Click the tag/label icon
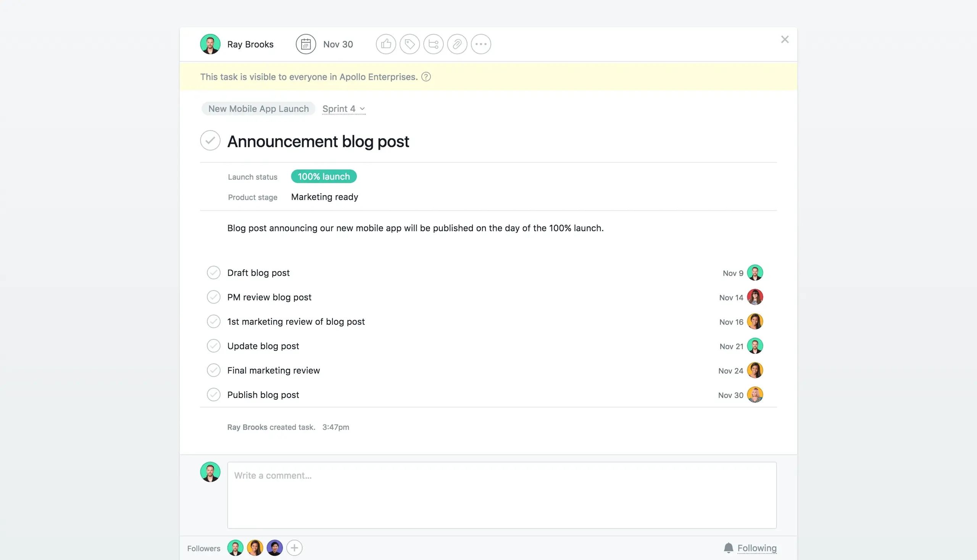The width and height of the screenshot is (977, 560). pos(410,44)
